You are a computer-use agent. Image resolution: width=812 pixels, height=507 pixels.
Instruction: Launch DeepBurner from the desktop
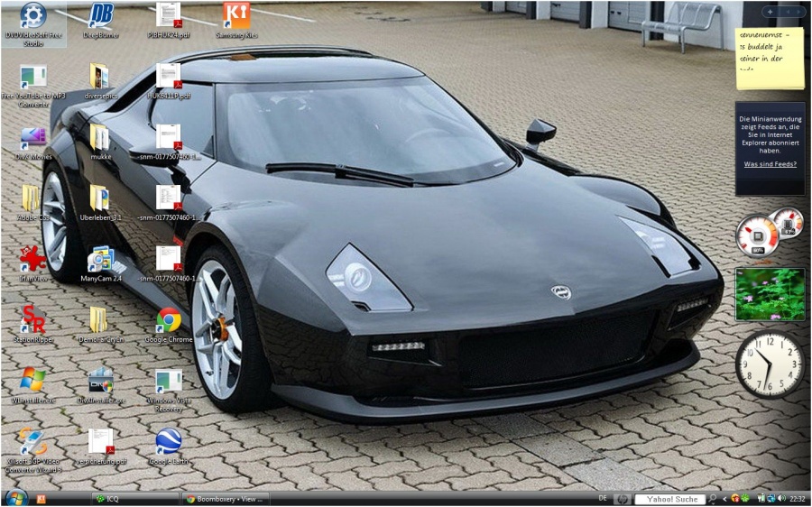point(100,16)
